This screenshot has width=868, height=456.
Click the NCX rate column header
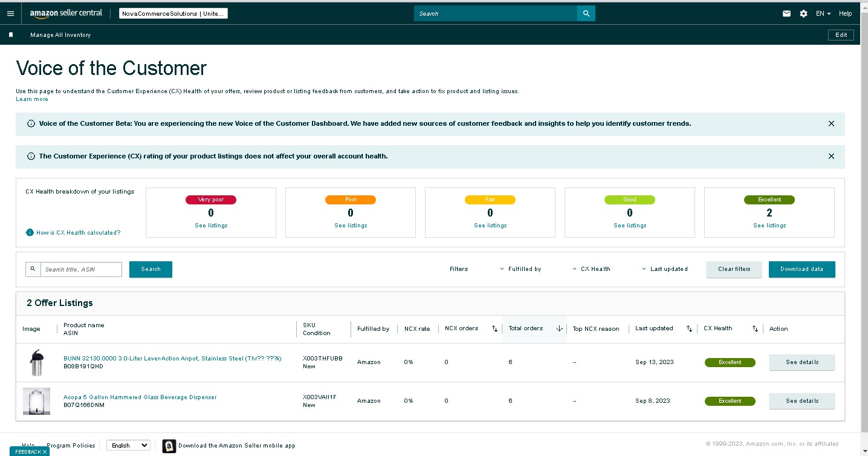417,329
